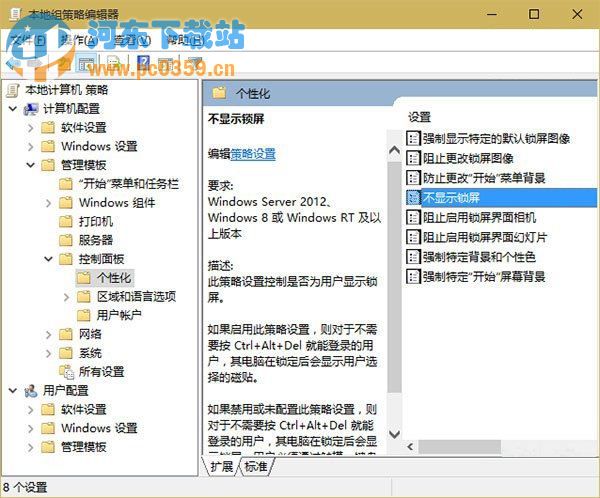Switch to the 标准 tab
This screenshot has width=600, height=498.
point(256,467)
